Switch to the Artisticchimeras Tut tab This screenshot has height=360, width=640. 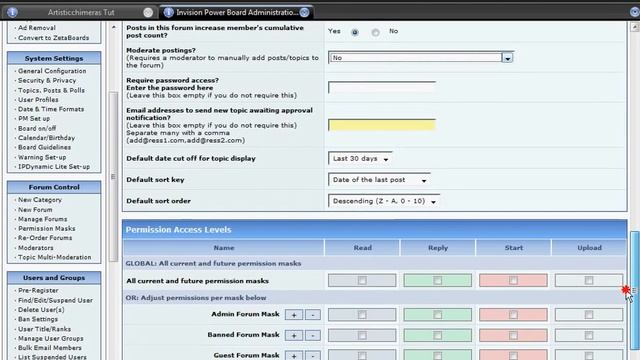(x=80, y=13)
